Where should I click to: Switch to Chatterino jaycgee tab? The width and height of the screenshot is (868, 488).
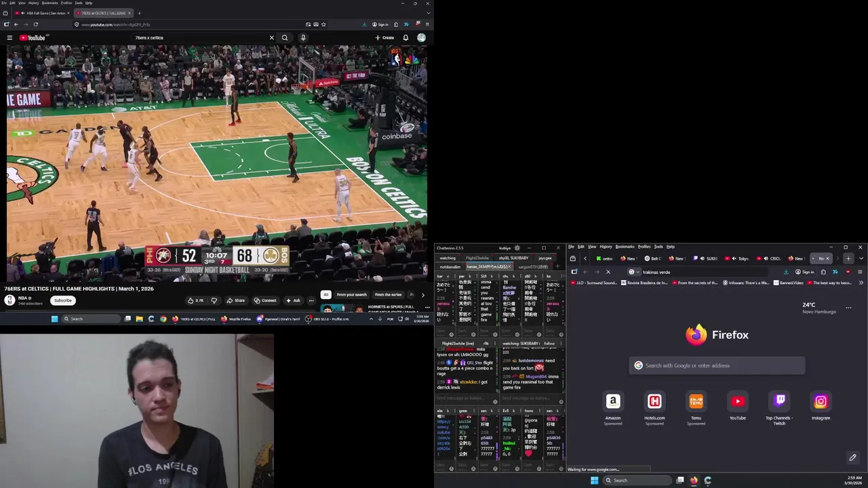pos(545,258)
